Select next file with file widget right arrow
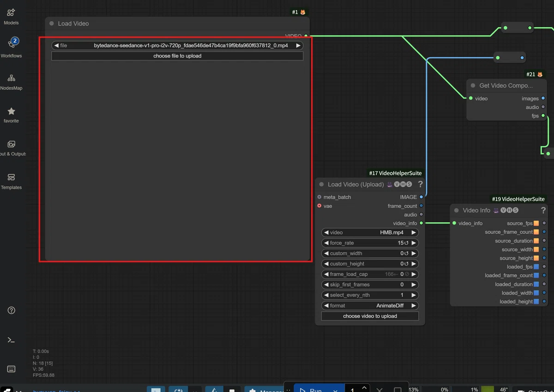The image size is (554, 392). coord(298,46)
